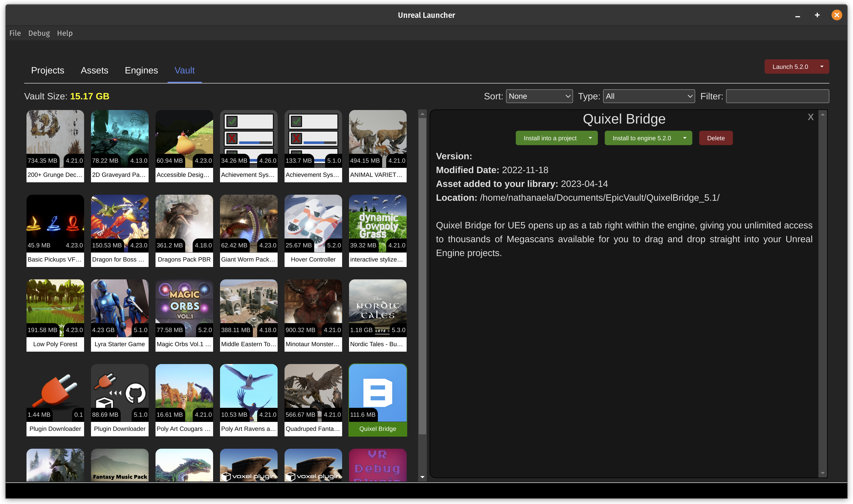Open the interactive stylized grass asset
The width and height of the screenshot is (853, 504).
coord(378,231)
